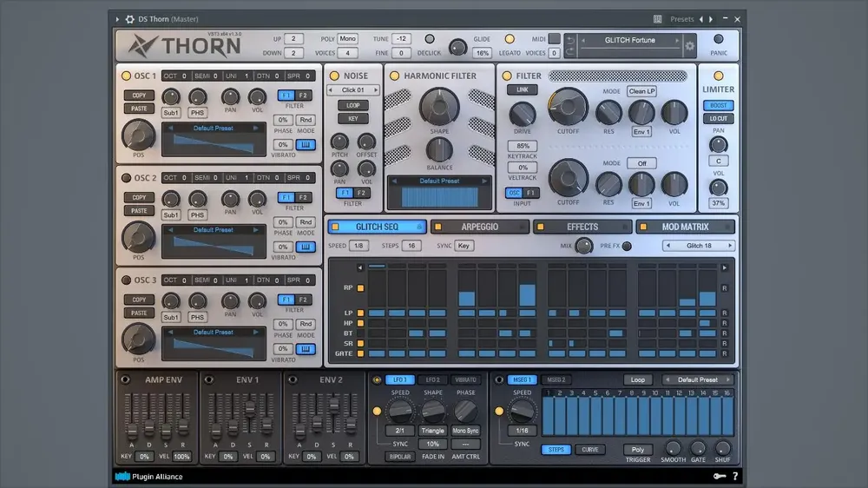This screenshot has width=868, height=488.
Task: Click the Glitch Seq lock icon
Action: coord(419,227)
